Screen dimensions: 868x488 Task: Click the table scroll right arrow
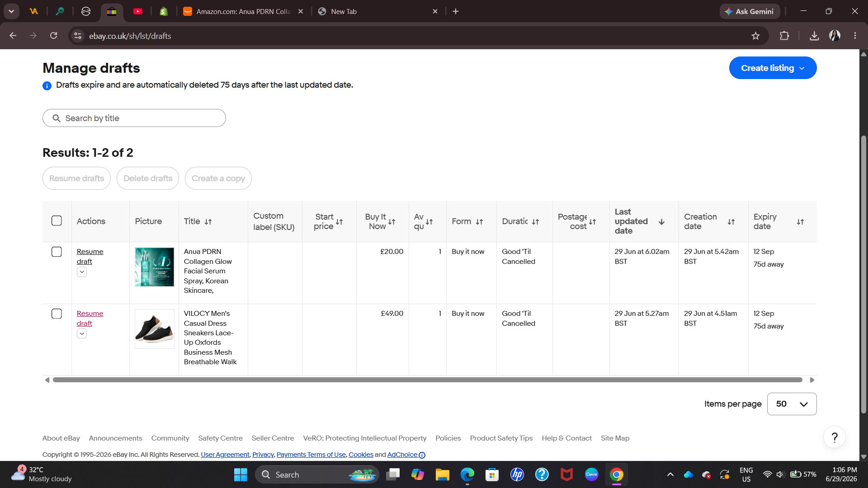(812, 380)
